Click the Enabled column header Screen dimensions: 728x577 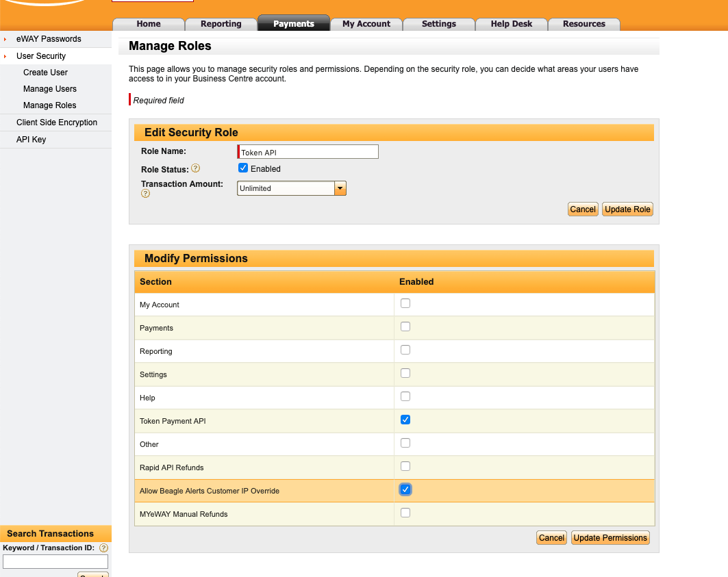coord(416,282)
